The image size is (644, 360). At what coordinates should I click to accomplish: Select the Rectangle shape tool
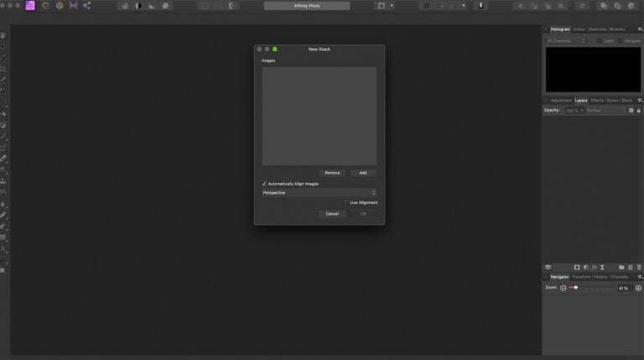tap(3, 237)
